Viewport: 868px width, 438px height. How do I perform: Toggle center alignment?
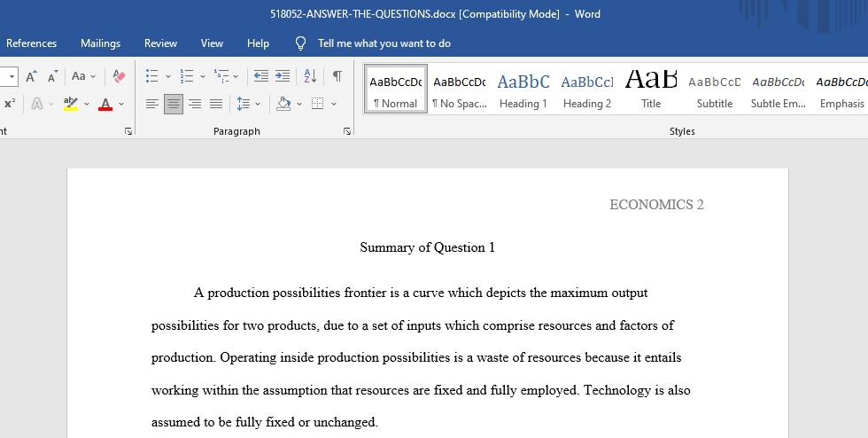[x=174, y=104]
